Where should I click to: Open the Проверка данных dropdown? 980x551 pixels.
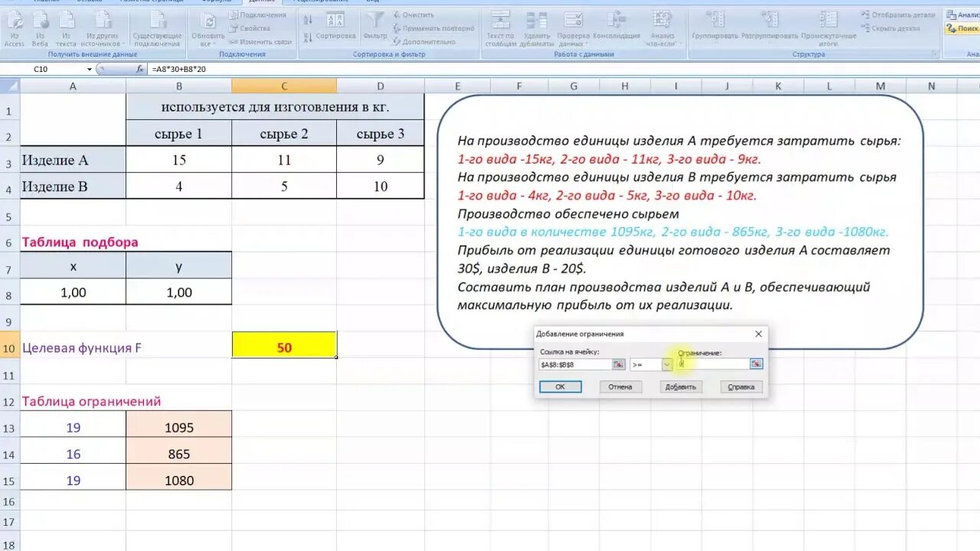click(573, 29)
